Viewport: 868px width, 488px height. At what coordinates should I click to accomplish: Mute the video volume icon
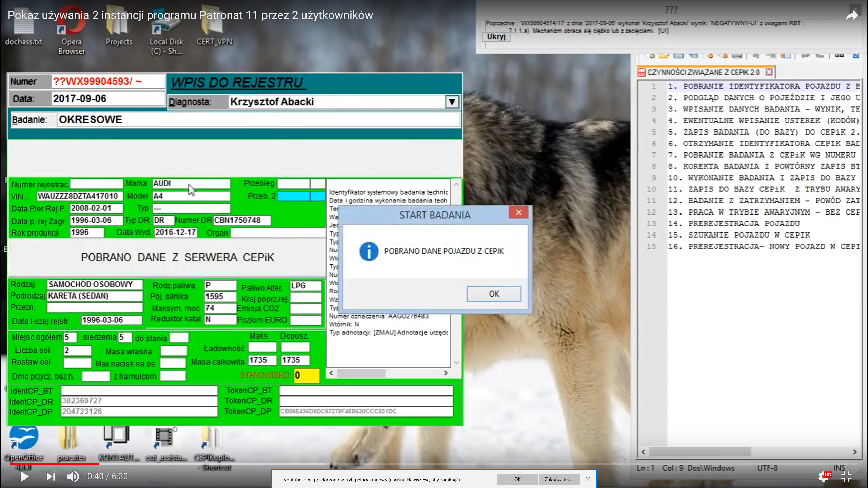(73, 476)
